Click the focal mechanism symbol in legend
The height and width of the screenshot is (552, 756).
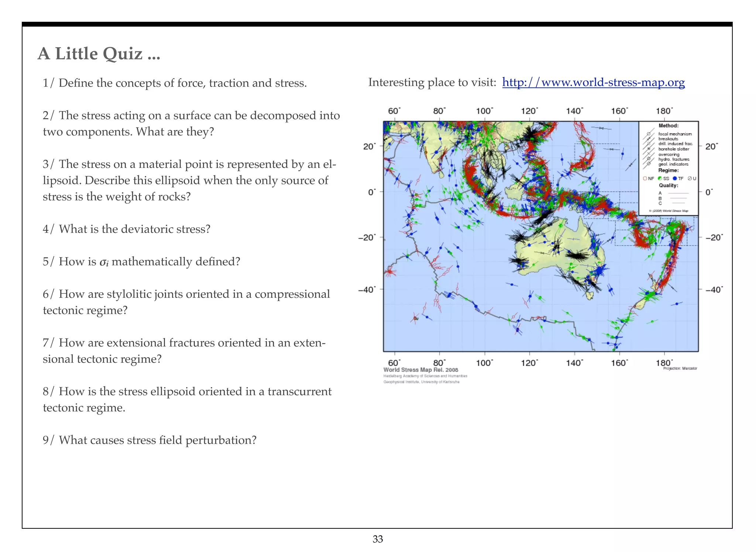pos(649,134)
